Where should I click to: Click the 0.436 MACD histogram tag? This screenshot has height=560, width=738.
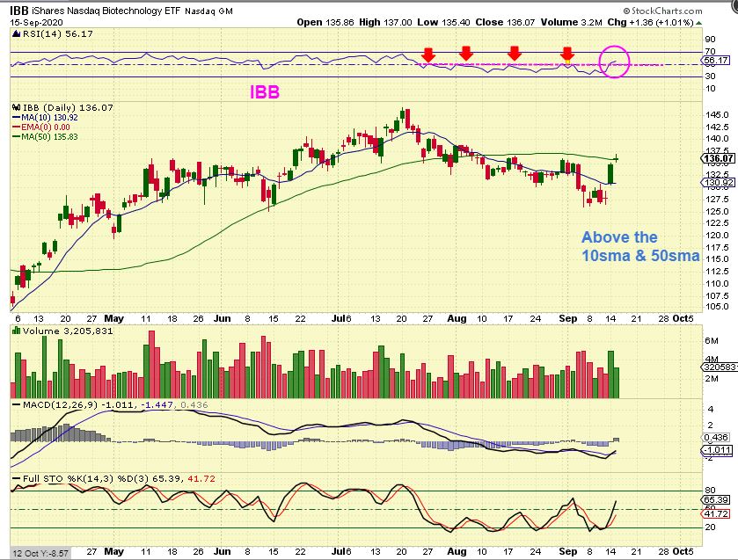pos(715,438)
